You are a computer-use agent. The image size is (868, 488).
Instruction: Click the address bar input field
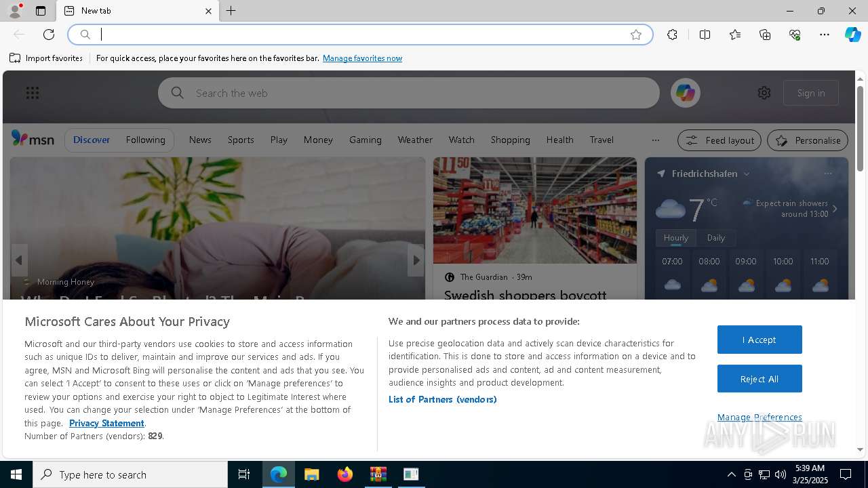click(359, 35)
